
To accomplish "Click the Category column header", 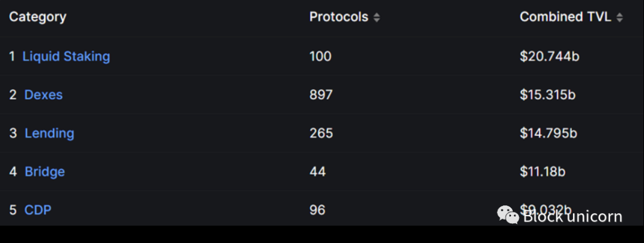I will coord(38,17).
